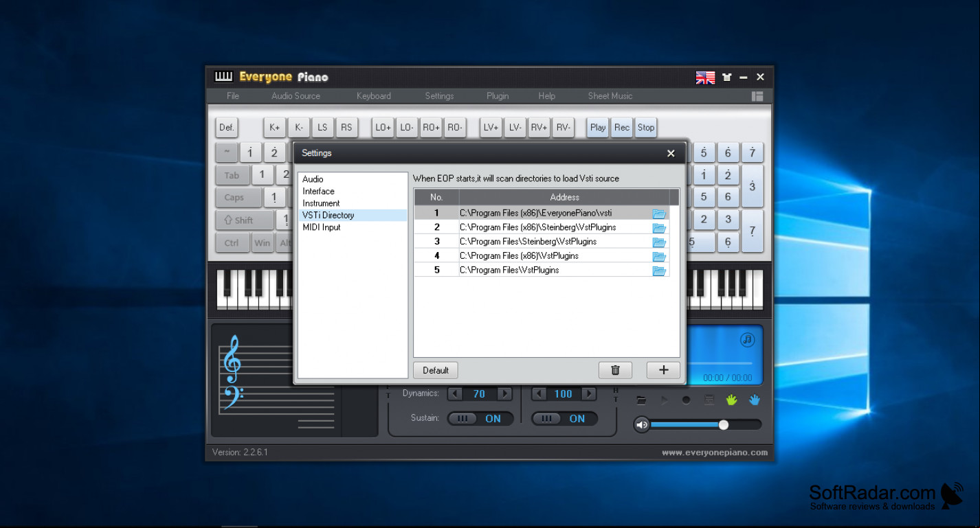Open the File menu
The image size is (980, 528).
point(233,96)
